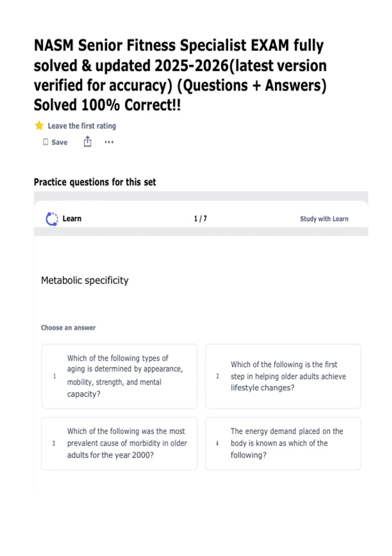Open the three-dot more options menu
Image resolution: width=392 pixels, height=556 pixels.
(109, 142)
